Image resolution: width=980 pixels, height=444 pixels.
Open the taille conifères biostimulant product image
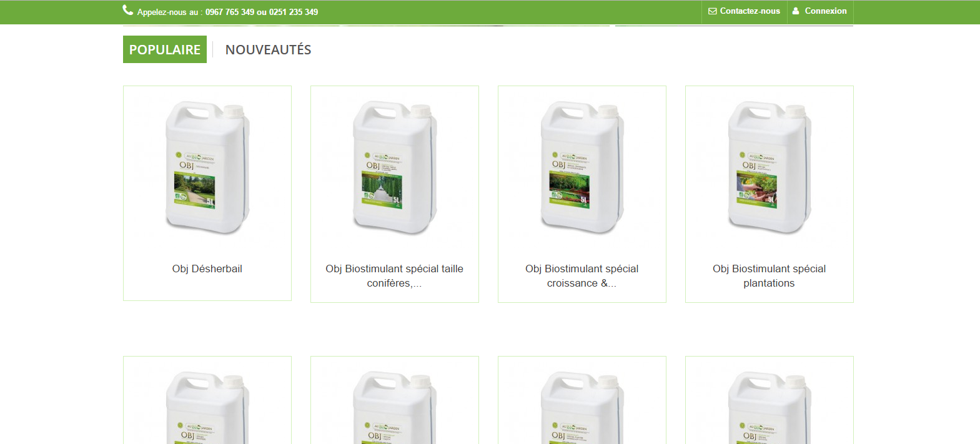(395, 167)
